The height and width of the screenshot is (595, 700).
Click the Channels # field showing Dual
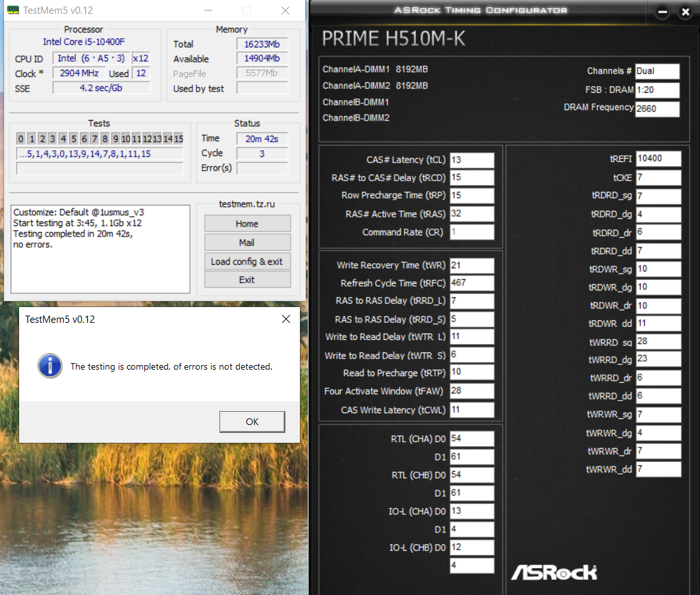(x=657, y=71)
